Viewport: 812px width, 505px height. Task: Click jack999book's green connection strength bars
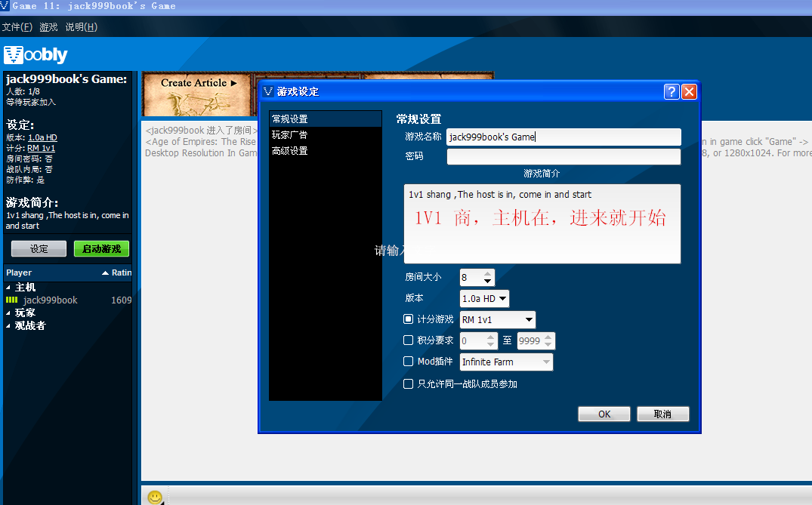click(14, 300)
